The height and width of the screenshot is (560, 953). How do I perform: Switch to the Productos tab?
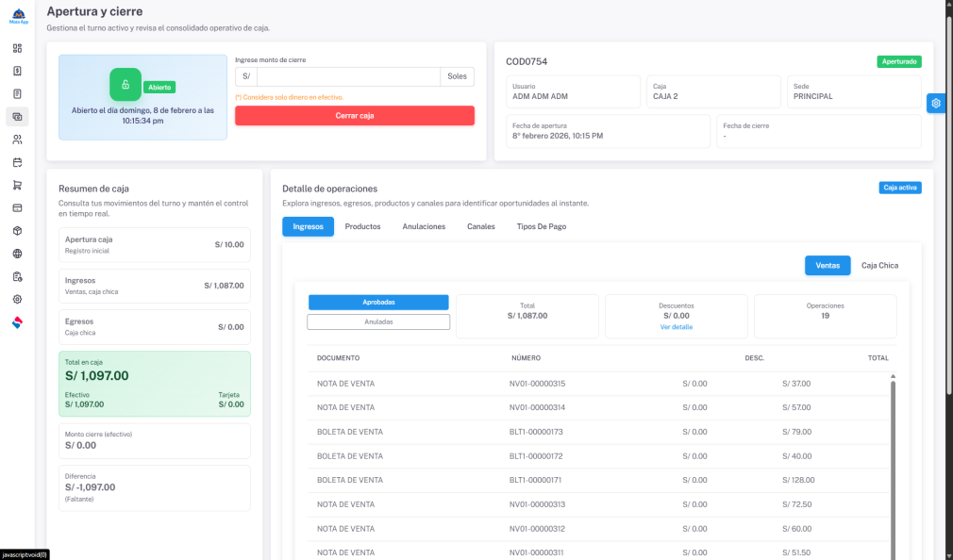click(362, 227)
